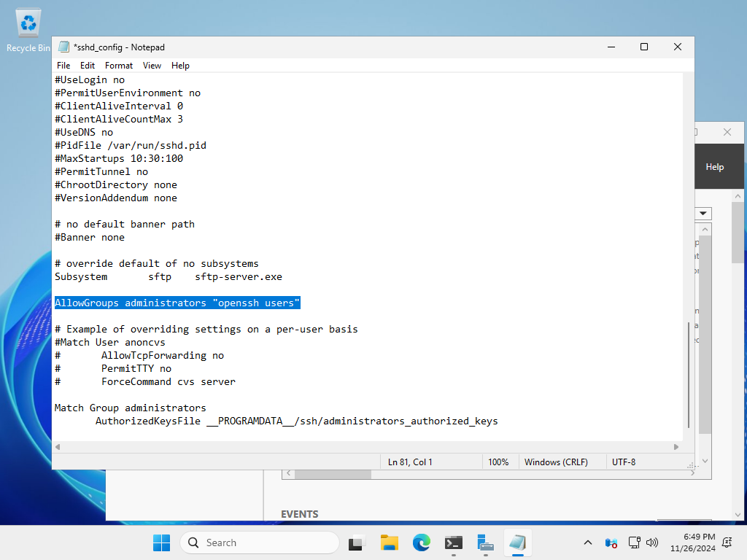Viewport: 747px width, 560px height.
Task: Open the Edit menu in Notepad
Action: tap(88, 65)
